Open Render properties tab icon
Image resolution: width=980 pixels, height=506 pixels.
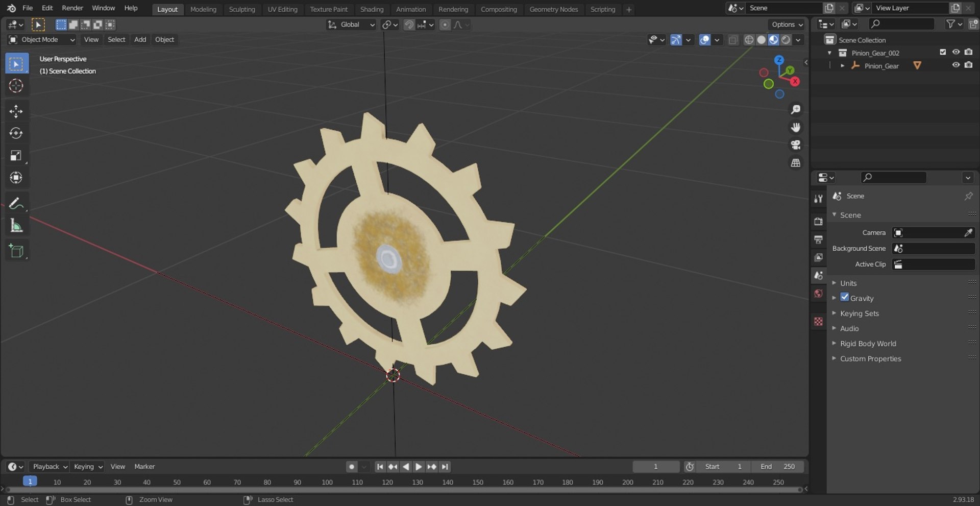tap(818, 222)
